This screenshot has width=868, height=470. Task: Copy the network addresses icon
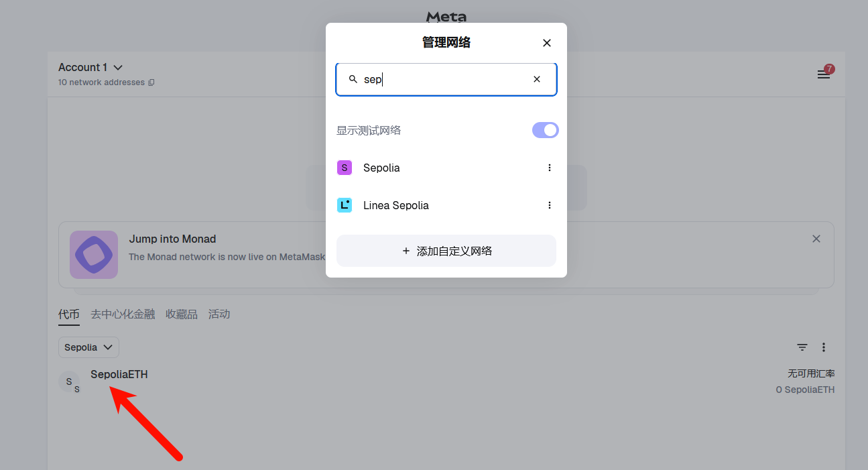(151, 82)
